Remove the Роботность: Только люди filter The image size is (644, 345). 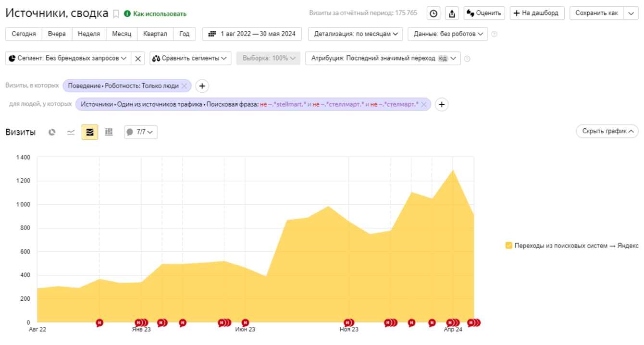coord(184,86)
